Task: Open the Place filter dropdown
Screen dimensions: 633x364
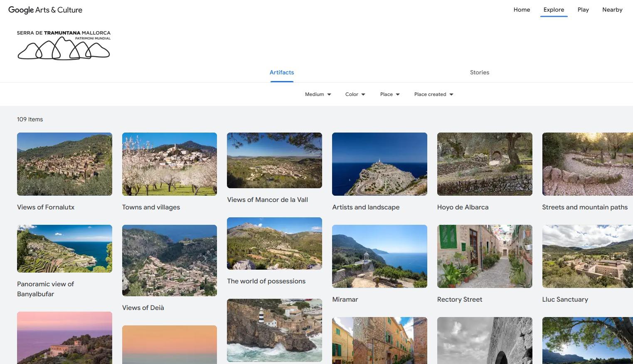Action: [x=389, y=94]
